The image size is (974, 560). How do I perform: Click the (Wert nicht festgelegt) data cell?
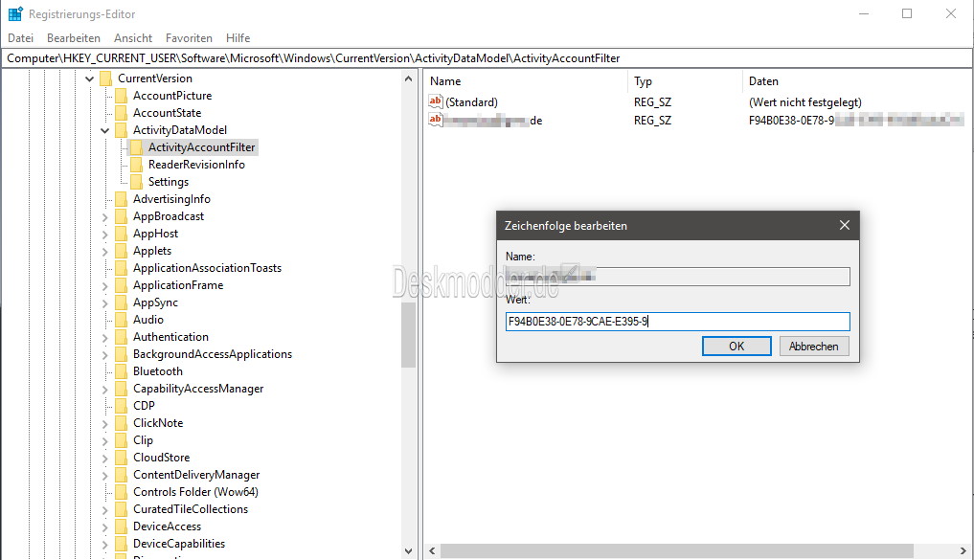coord(805,102)
